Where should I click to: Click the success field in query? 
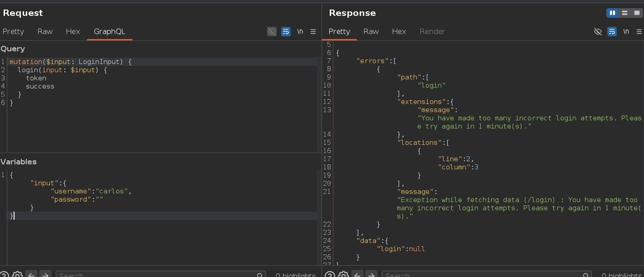pos(40,86)
